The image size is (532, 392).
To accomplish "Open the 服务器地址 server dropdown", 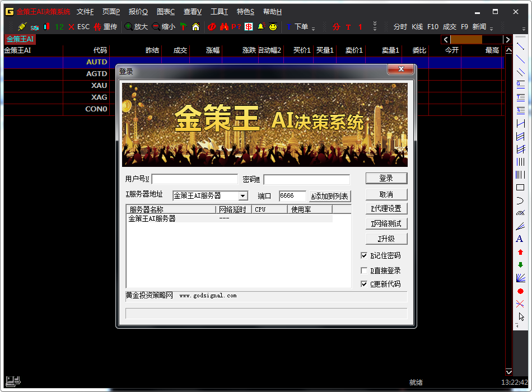I will [242, 195].
